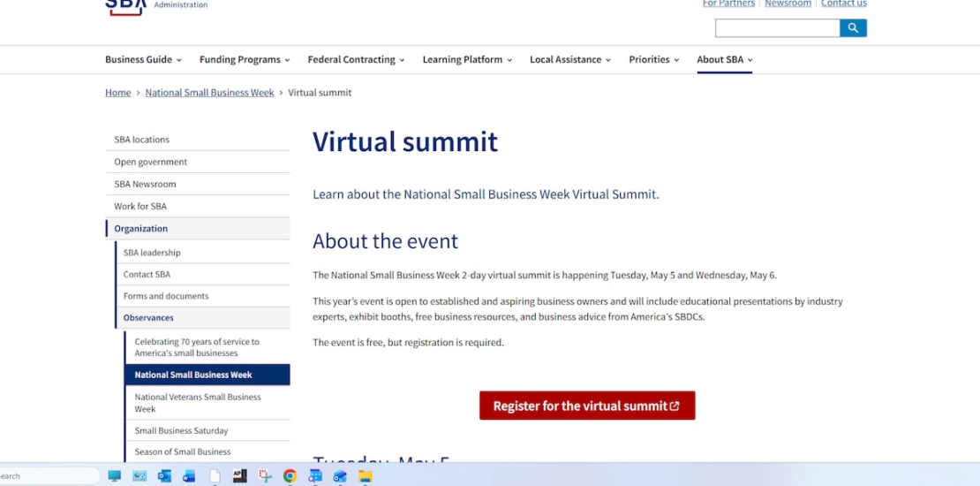Image resolution: width=980 pixels, height=486 pixels.
Task: Open the Contact us link
Action: click(844, 4)
